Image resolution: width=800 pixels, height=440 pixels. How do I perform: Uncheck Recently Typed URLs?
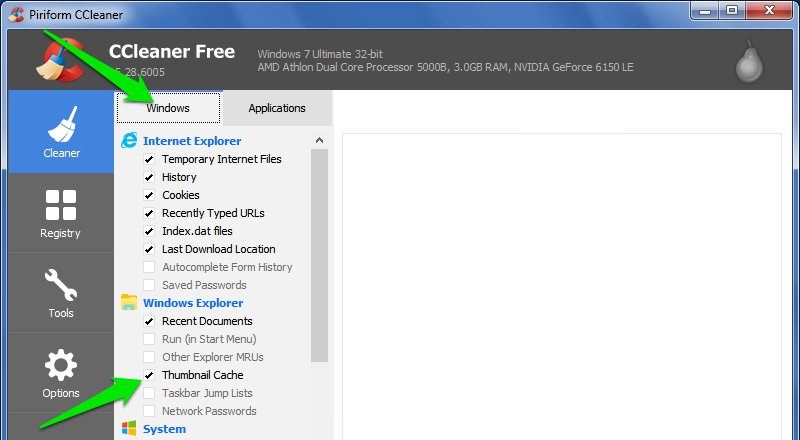(x=149, y=213)
